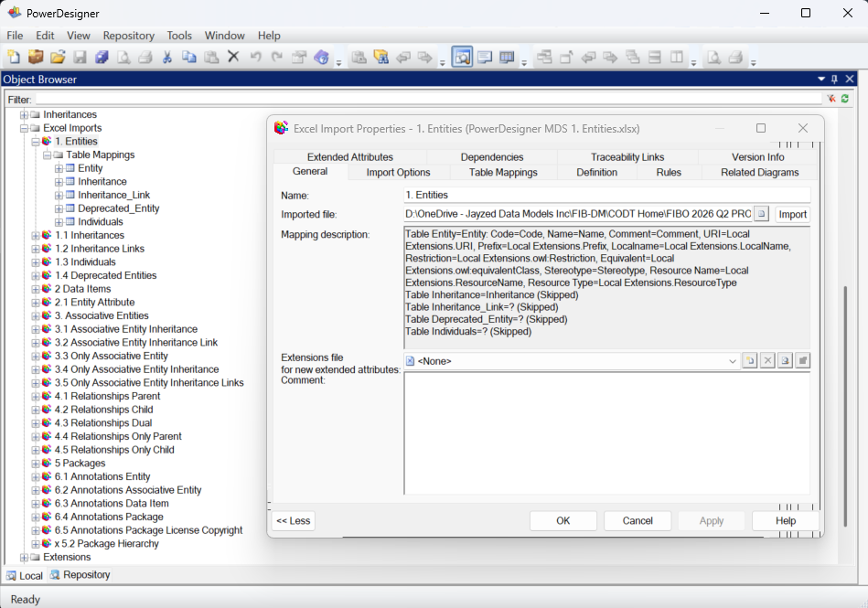Click the << Less button
This screenshot has height=608, width=868.
point(294,520)
